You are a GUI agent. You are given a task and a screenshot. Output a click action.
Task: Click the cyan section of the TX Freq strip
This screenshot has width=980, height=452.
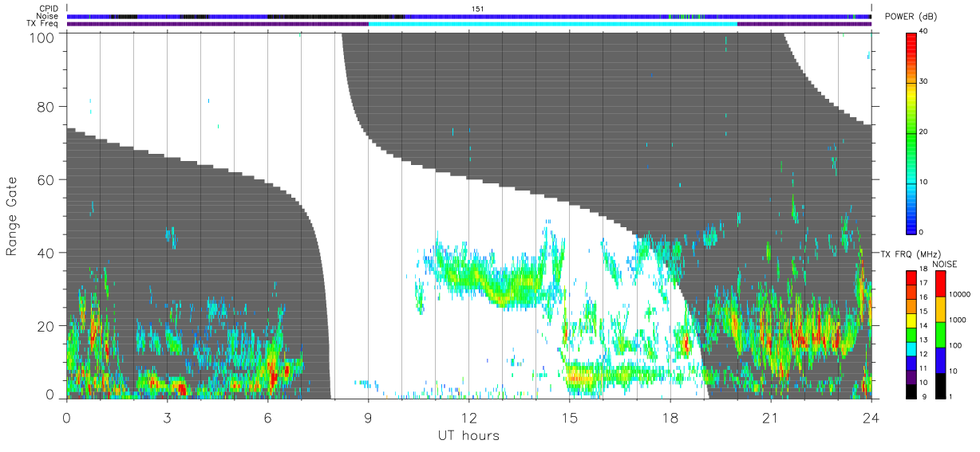pos(553,24)
